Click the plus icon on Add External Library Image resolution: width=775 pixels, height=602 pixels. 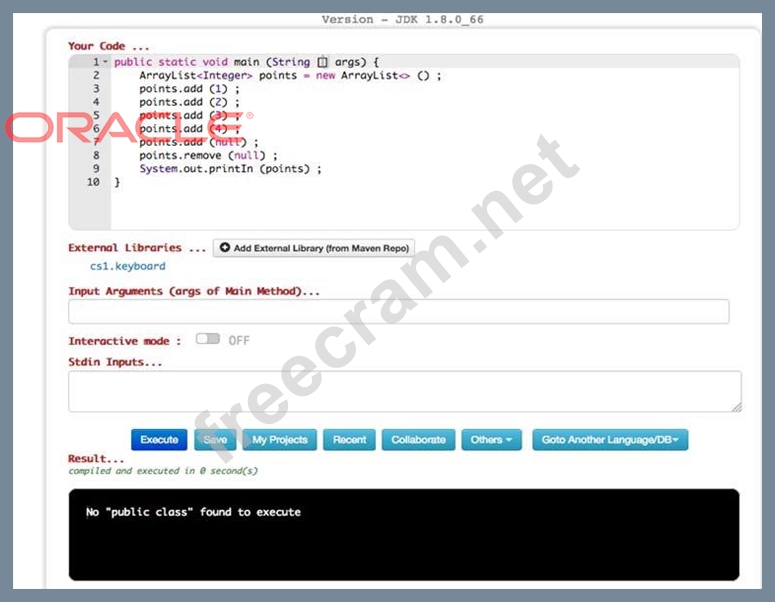224,248
